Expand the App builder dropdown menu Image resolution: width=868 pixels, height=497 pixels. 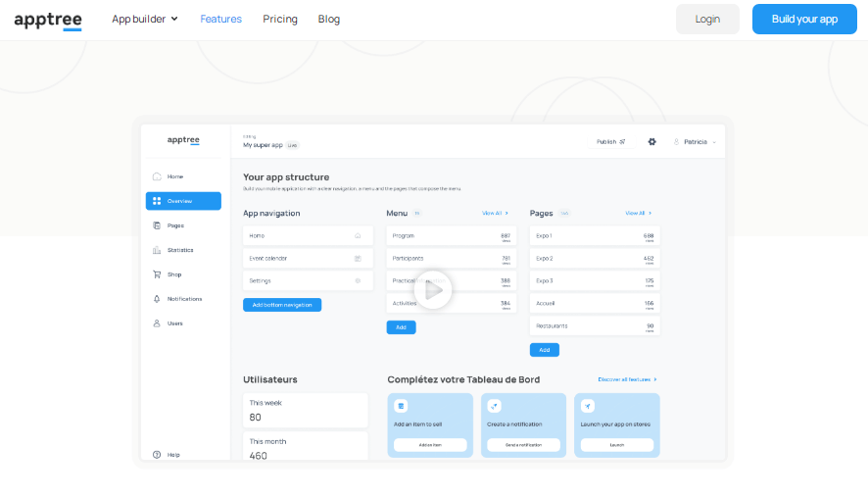145,19
